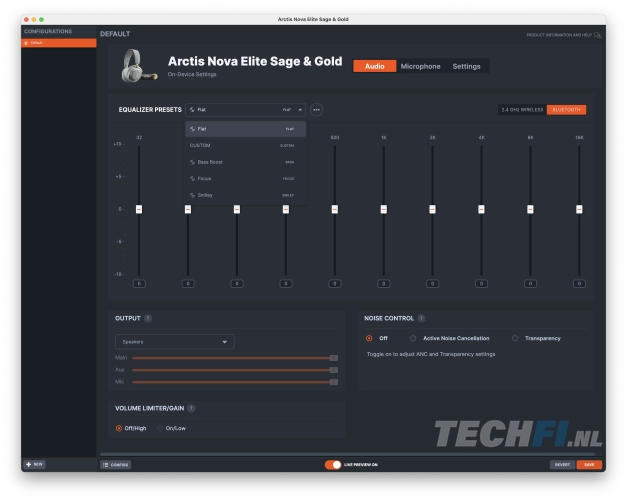Image resolution: width=627 pixels, height=500 pixels.
Task: Select Off/High volume limiter option
Action: click(119, 428)
